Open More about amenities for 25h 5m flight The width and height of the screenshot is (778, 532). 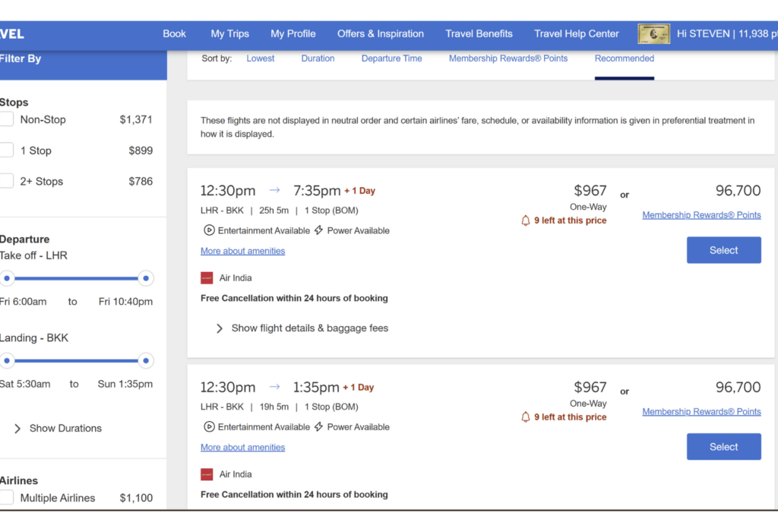coord(242,251)
